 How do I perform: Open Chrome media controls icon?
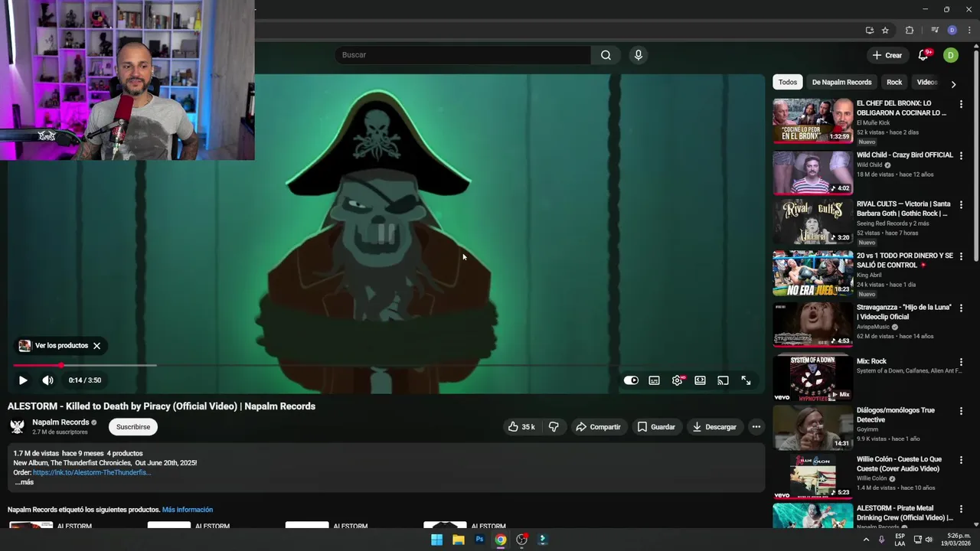[935, 31]
